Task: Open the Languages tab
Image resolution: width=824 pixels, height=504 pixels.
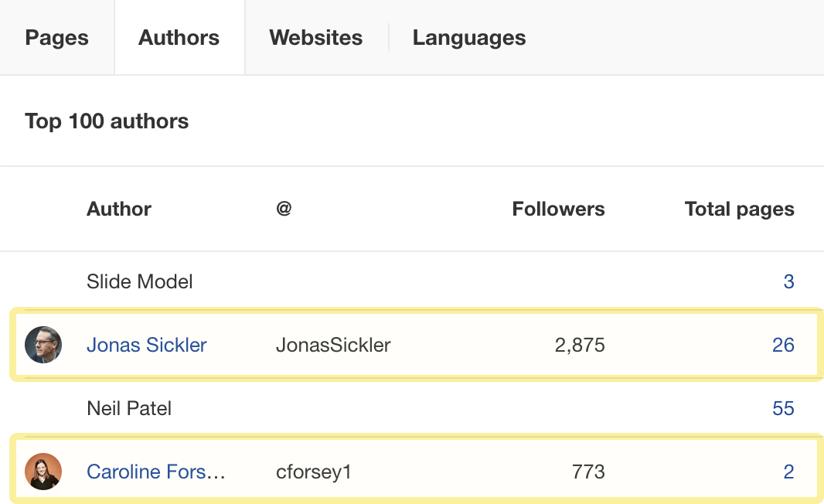Action: coord(468,37)
